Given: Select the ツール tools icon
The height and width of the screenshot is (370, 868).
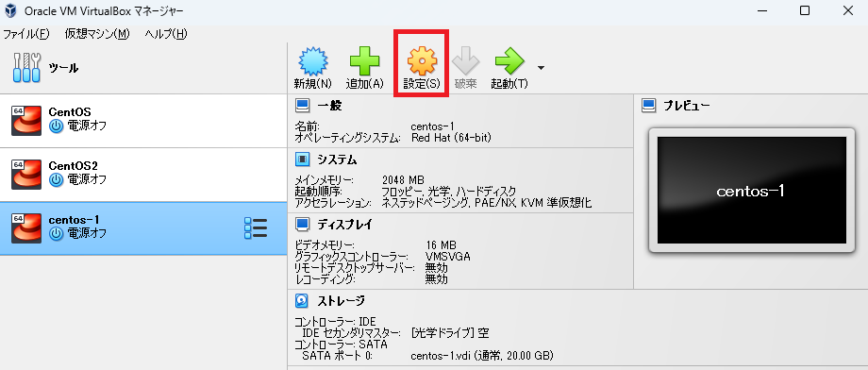Looking at the screenshot, I should (26, 68).
